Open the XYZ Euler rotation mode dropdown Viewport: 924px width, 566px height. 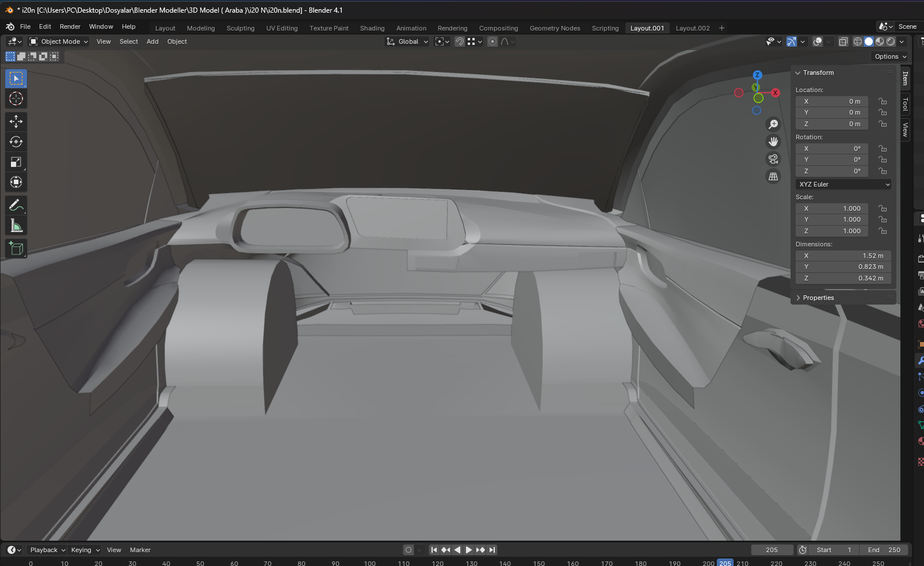843,184
